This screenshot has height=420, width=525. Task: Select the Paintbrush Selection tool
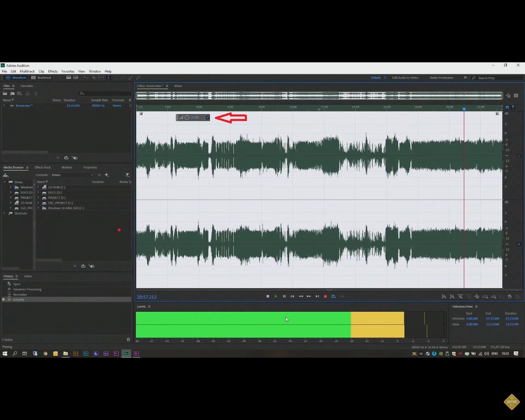[x=130, y=78]
